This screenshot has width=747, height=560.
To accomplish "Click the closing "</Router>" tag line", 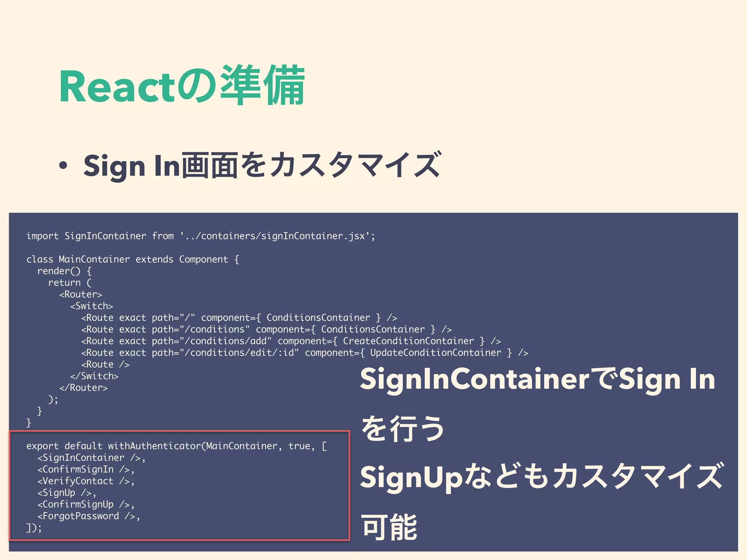I will 84,388.
